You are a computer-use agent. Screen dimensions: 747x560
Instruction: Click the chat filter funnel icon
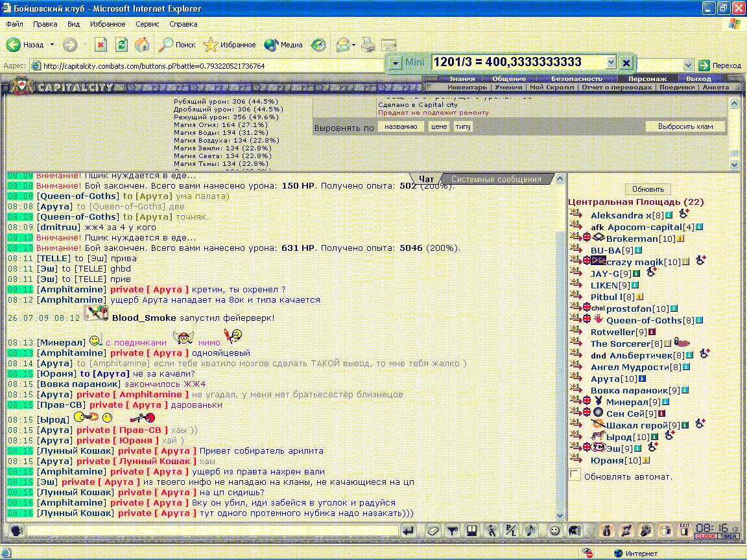coord(452,530)
